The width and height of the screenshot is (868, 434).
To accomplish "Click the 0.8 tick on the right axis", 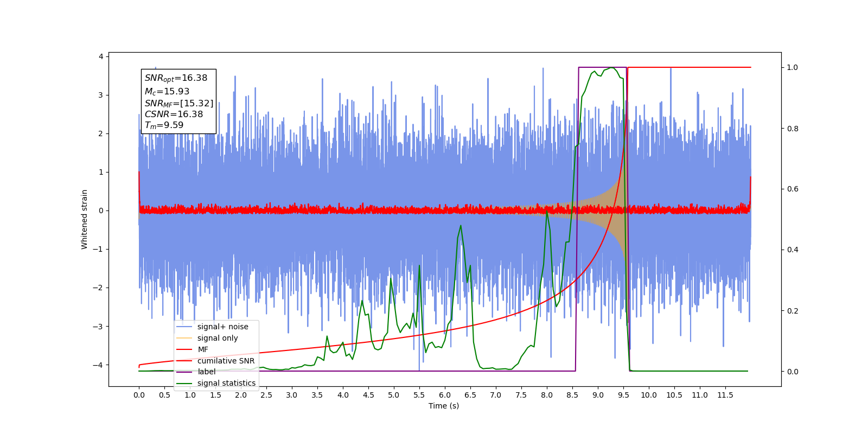I will point(793,129).
